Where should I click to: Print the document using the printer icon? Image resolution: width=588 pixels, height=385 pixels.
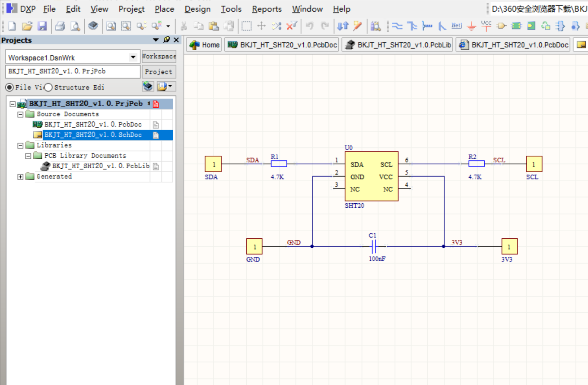tap(60, 26)
